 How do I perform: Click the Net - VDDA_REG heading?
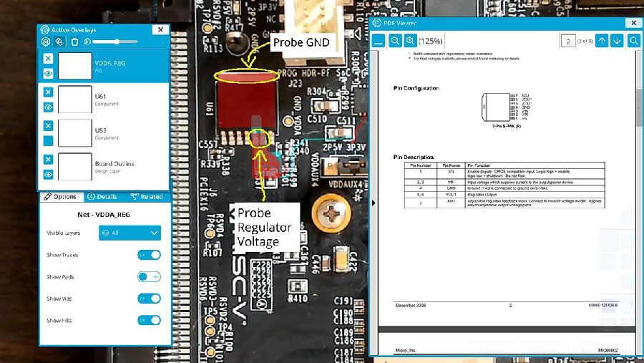click(104, 215)
